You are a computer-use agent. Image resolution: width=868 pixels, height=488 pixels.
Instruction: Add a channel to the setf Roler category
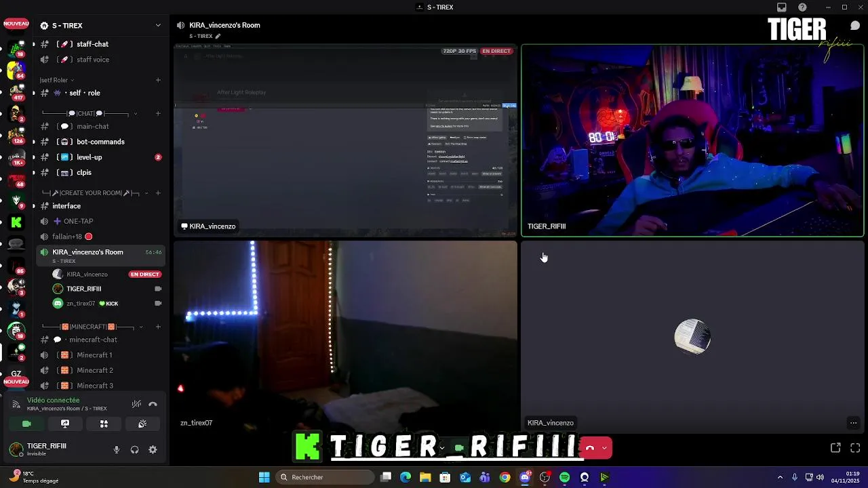(158, 80)
